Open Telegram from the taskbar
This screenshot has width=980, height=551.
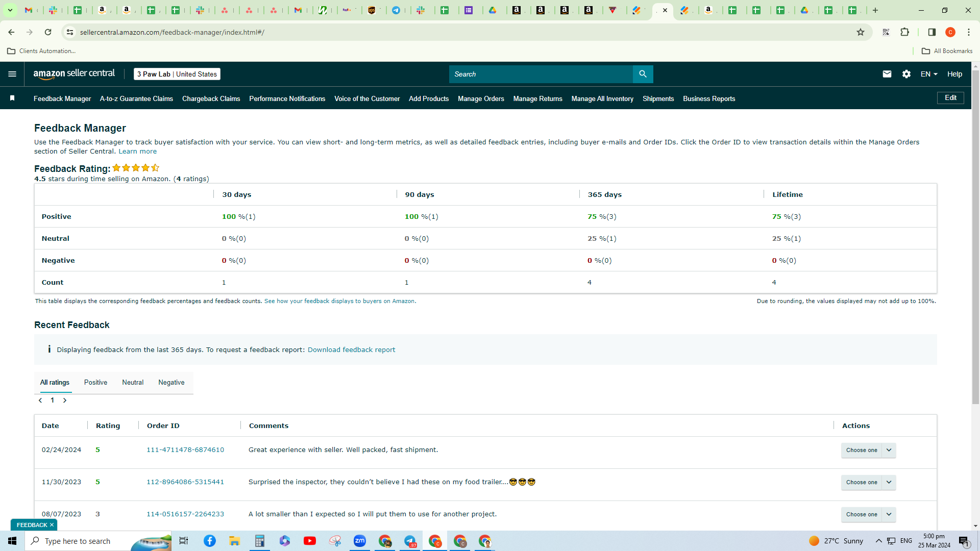pos(410,541)
